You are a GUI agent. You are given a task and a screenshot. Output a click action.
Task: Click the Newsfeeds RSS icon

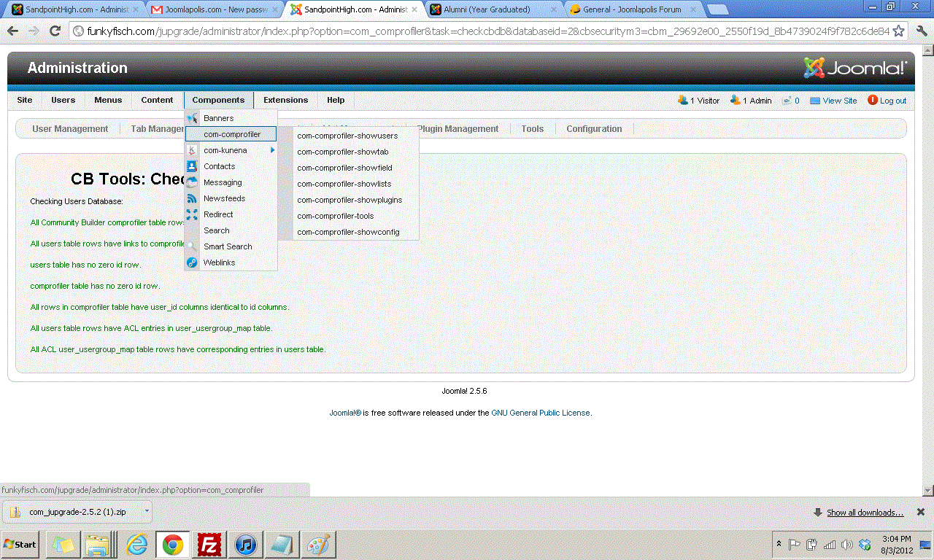click(192, 198)
